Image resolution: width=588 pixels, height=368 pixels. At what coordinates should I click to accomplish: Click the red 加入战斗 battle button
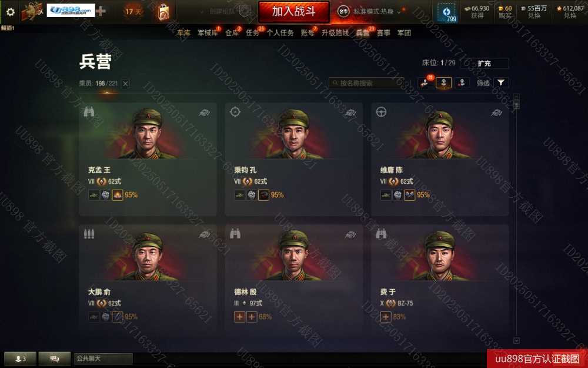(293, 12)
